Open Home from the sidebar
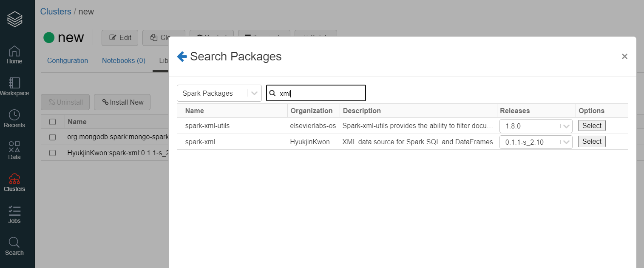 point(14,55)
